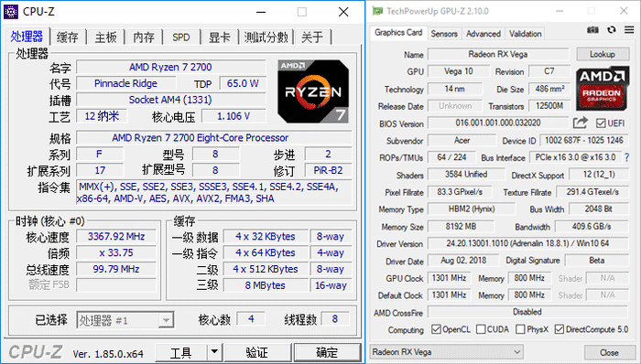Switch to the SPD tab
Screen dimensions: 641x364
pos(181,37)
